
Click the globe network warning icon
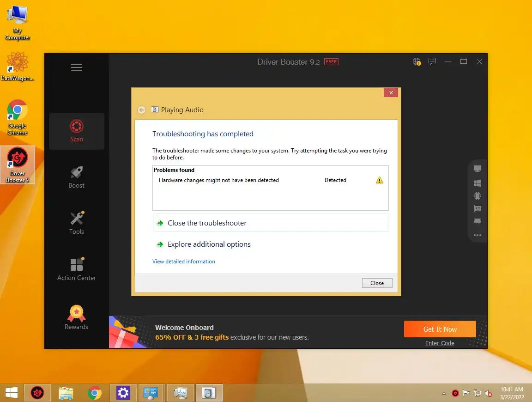tap(417, 62)
